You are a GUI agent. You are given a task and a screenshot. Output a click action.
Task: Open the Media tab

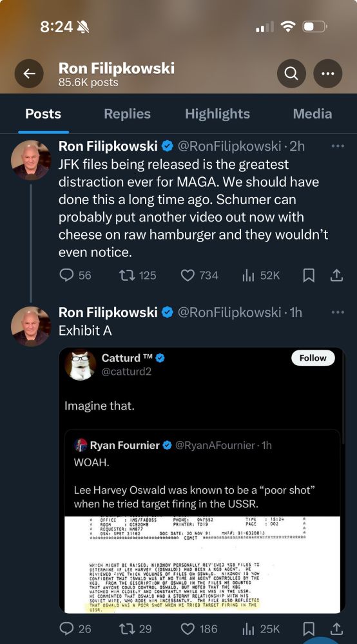(313, 114)
